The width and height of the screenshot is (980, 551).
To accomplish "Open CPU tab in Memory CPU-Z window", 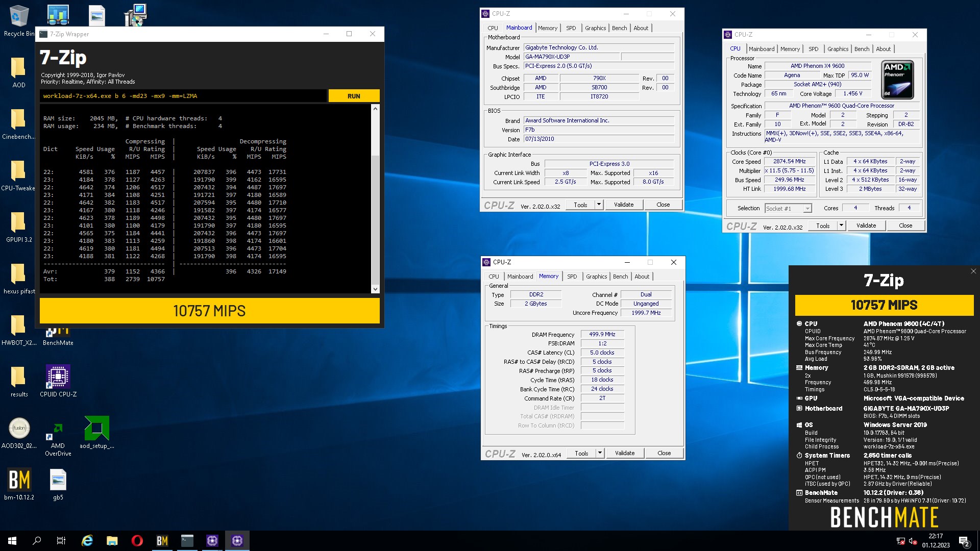I will click(x=494, y=277).
